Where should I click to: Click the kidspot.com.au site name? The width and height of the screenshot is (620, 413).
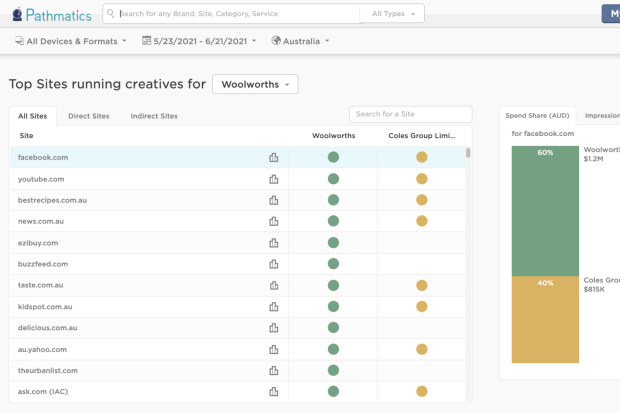pyautogui.click(x=45, y=307)
